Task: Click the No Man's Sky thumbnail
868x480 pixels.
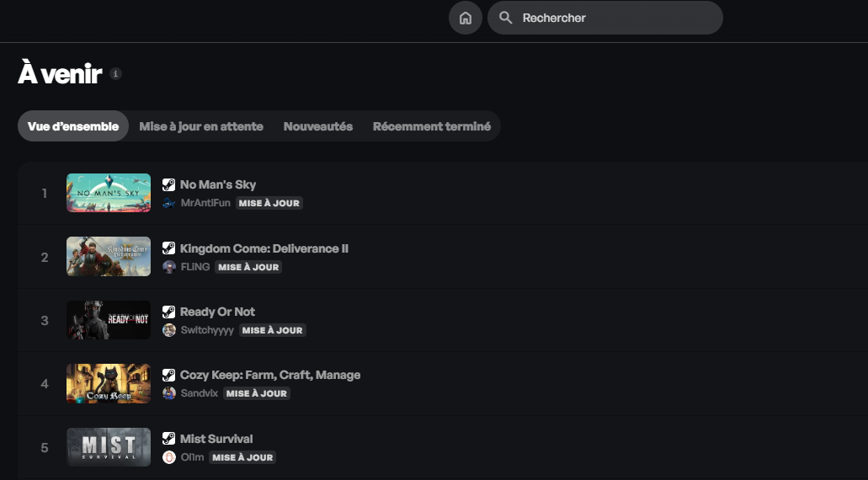Action: pyautogui.click(x=109, y=193)
